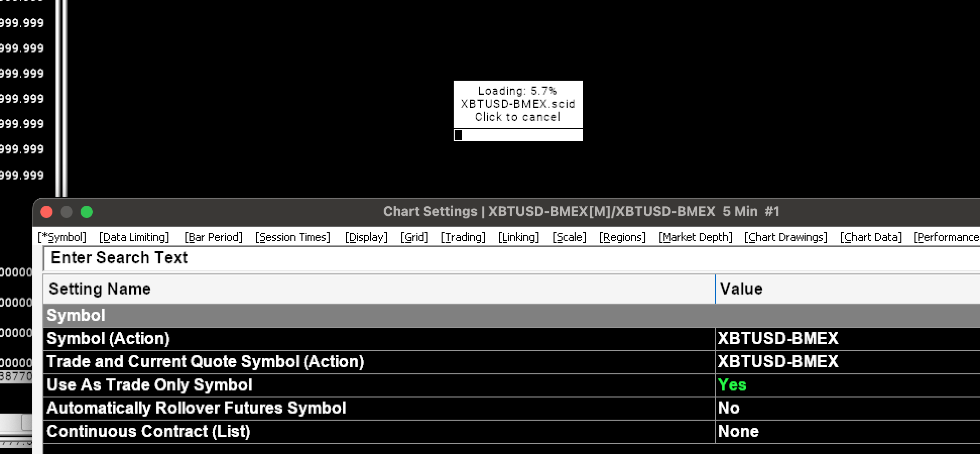Viewport: 980px width, 454px height.
Task: Click the Chart Settings title bar text
Action: (x=581, y=211)
